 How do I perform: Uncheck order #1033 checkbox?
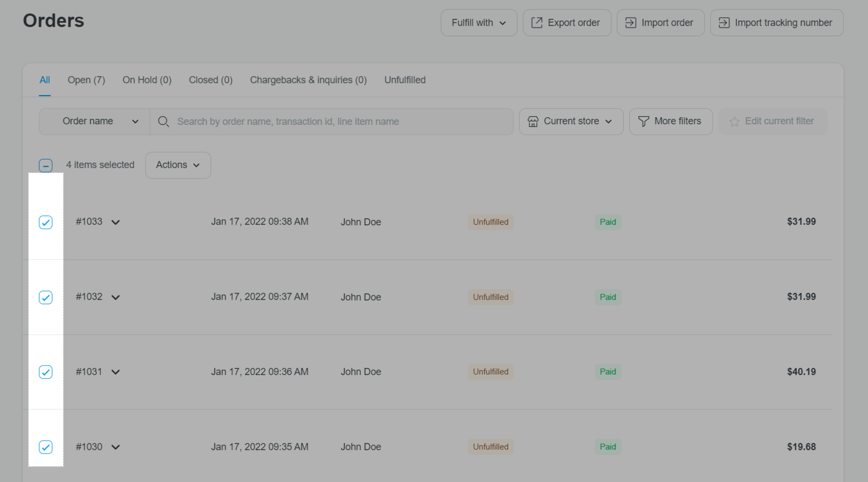46,222
